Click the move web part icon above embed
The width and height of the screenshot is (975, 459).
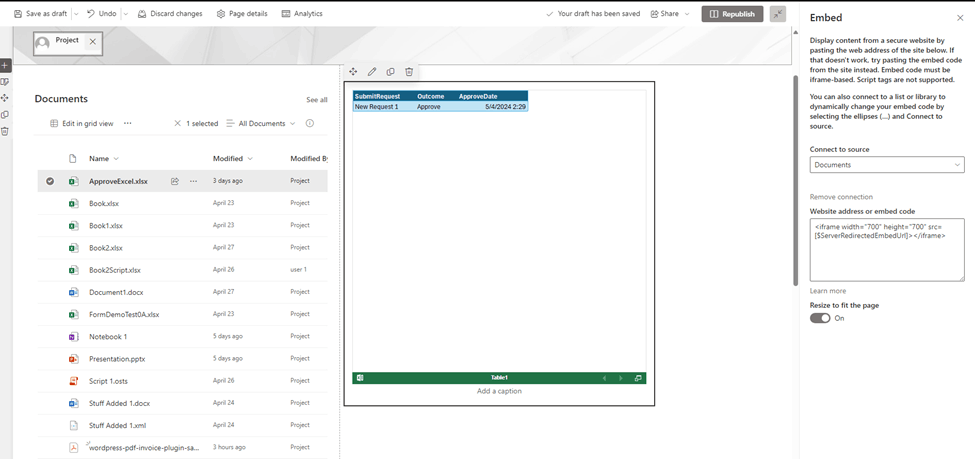tap(353, 72)
